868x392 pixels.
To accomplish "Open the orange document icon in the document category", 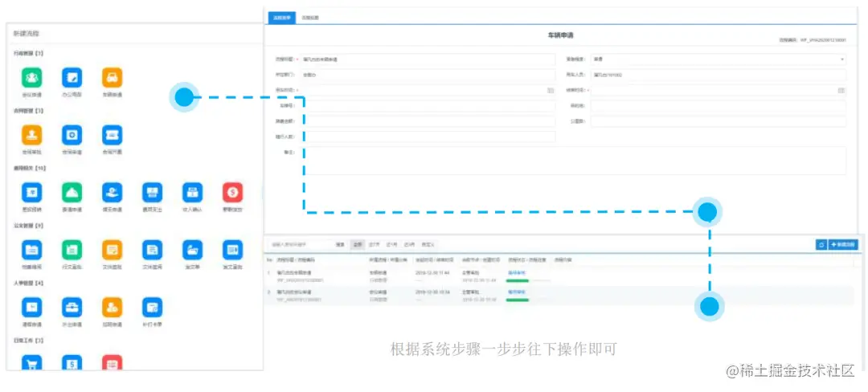I will (x=113, y=250).
